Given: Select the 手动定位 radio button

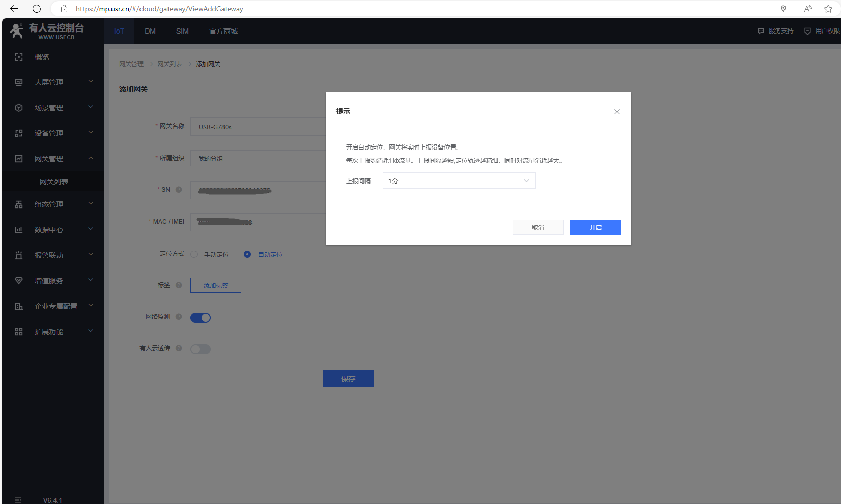Looking at the screenshot, I should click(194, 254).
